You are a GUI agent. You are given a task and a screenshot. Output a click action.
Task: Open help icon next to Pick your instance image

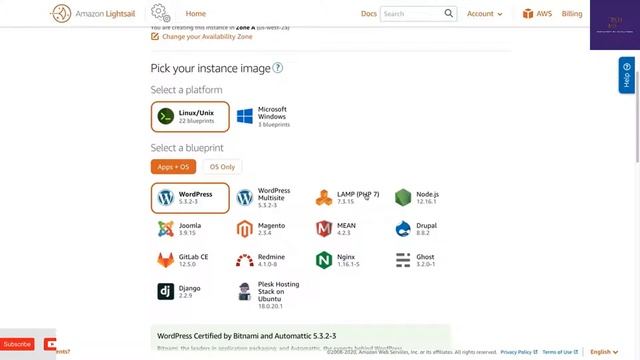pyautogui.click(x=278, y=68)
